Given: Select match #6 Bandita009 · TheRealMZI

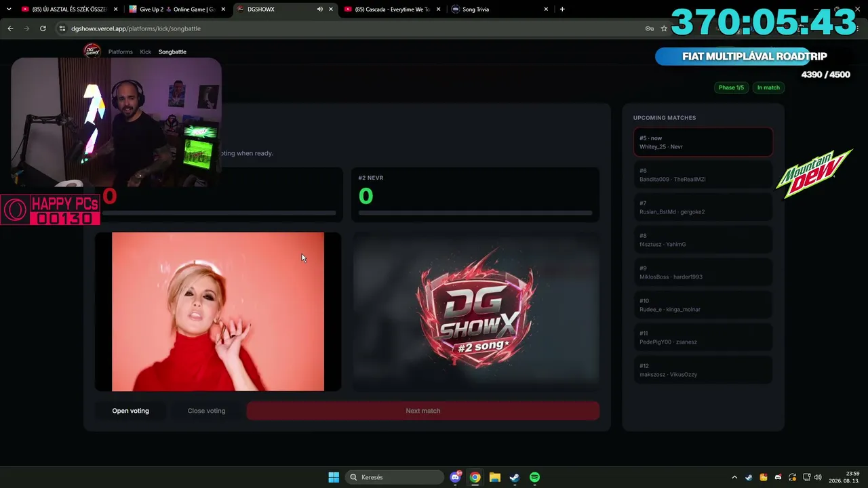Looking at the screenshot, I should 703,175.
